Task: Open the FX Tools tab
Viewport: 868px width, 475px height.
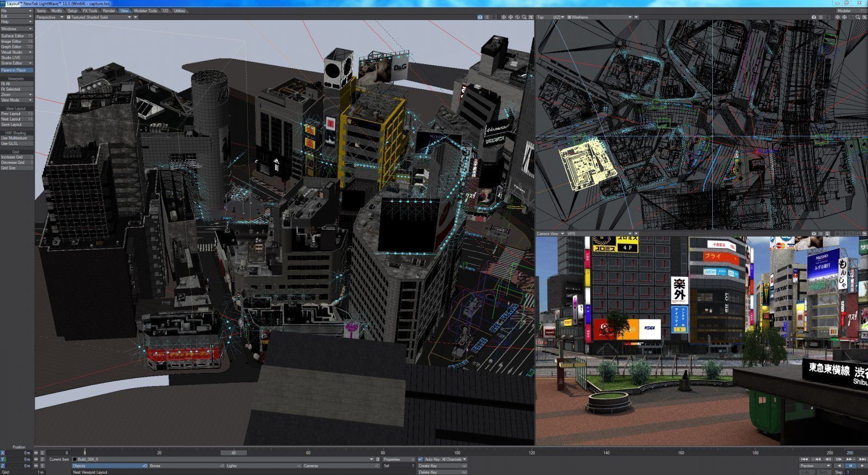Action: click(90, 11)
